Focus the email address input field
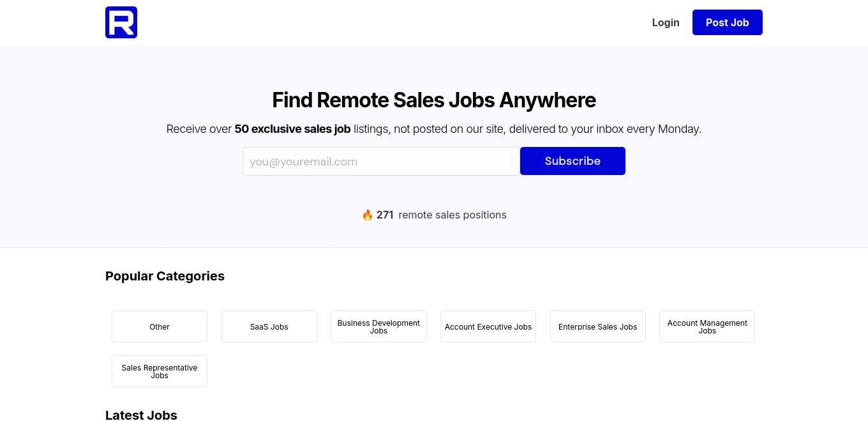 tap(381, 161)
